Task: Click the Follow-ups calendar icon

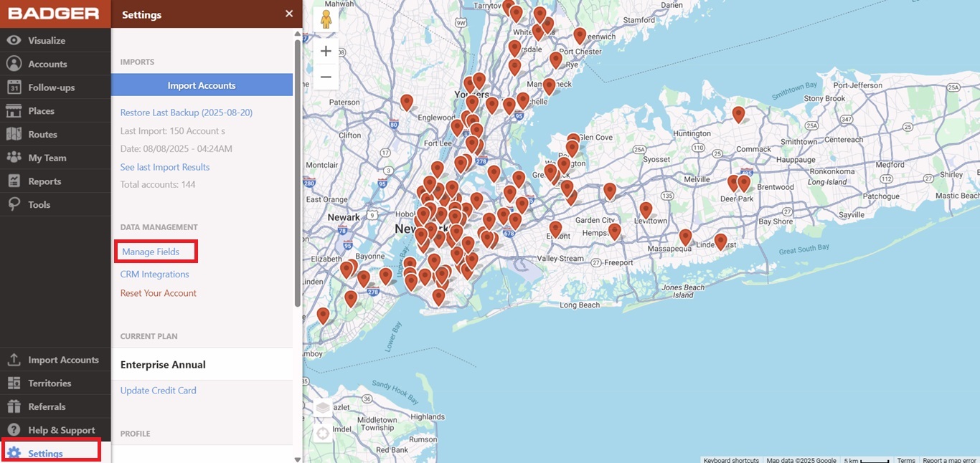Action: [14, 87]
